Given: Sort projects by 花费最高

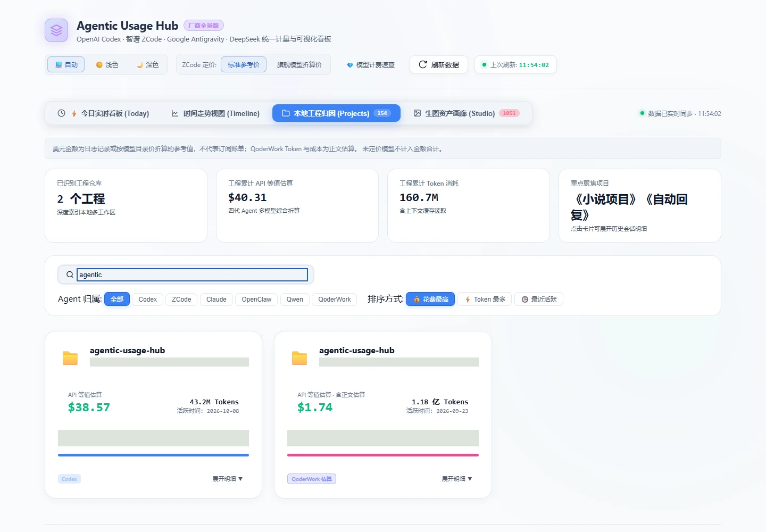Looking at the screenshot, I should coord(430,300).
